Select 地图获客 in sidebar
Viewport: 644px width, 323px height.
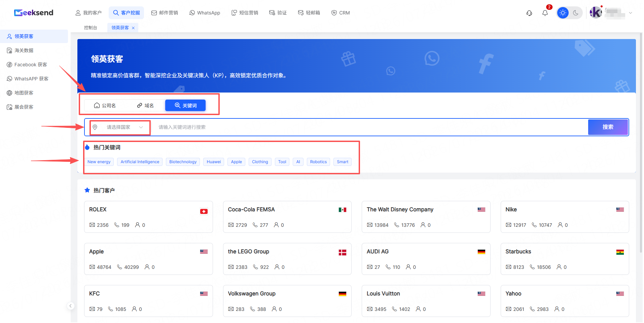(x=34, y=93)
